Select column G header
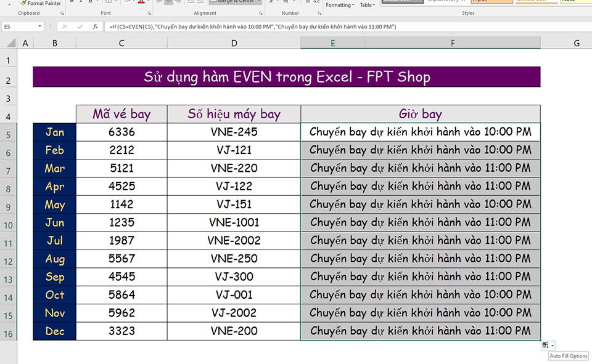Image resolution: width=592 pixels, height=364 pixels. click(x=566, y=43)
